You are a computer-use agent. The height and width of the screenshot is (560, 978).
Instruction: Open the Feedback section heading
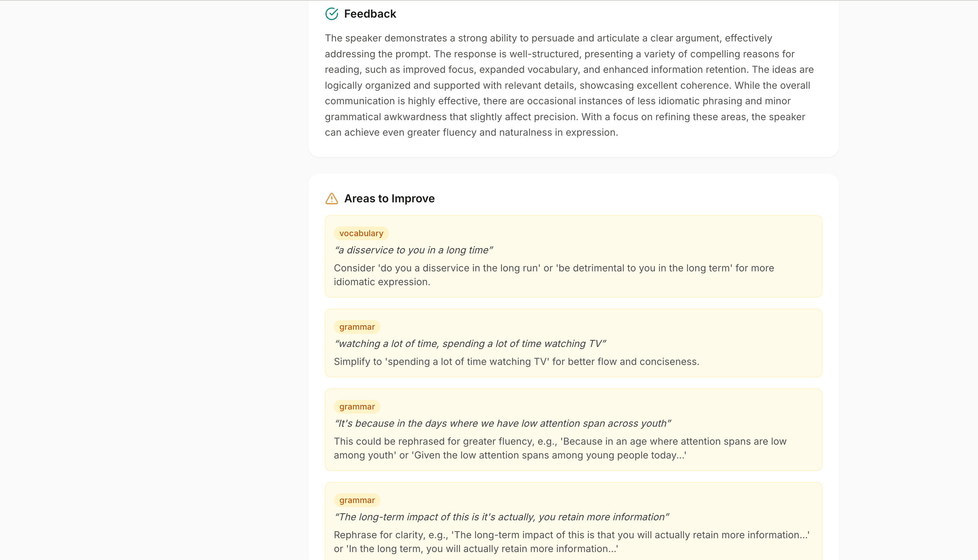click(370, 13)
